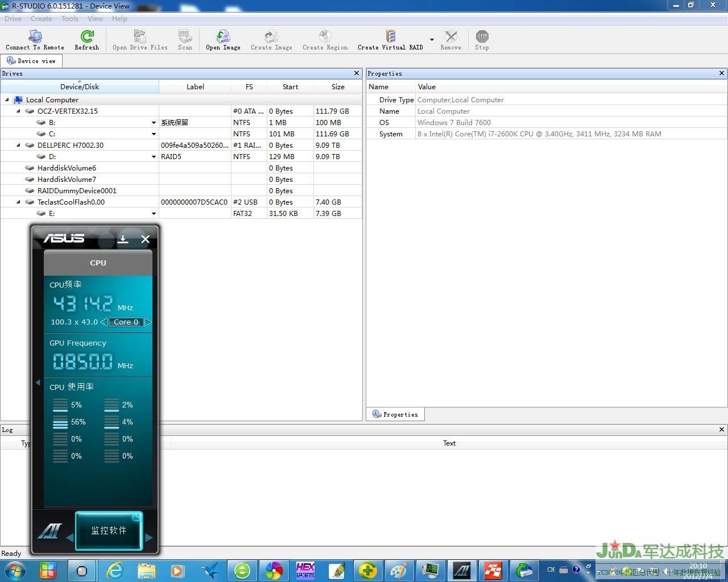Select the RAIDDummyDevice0001 entry
Image resolution: width=728 pixels, height=582 pixels.
tap(77, 190)
